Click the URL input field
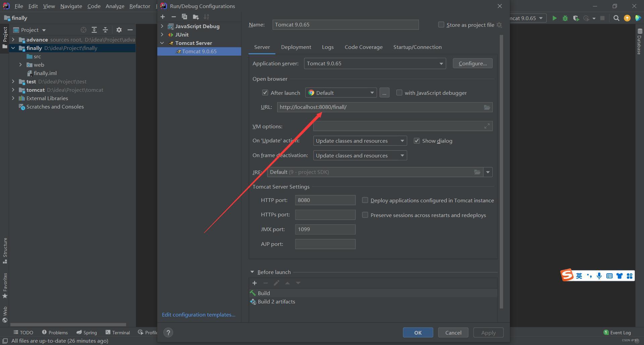This screenshot has height=345, width=644. point(385,107)
